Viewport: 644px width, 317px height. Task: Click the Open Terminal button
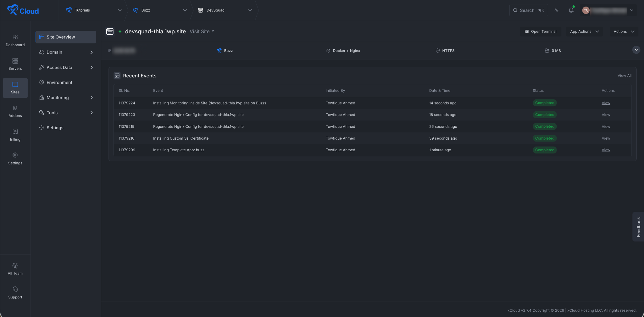[x=541, y=31]
